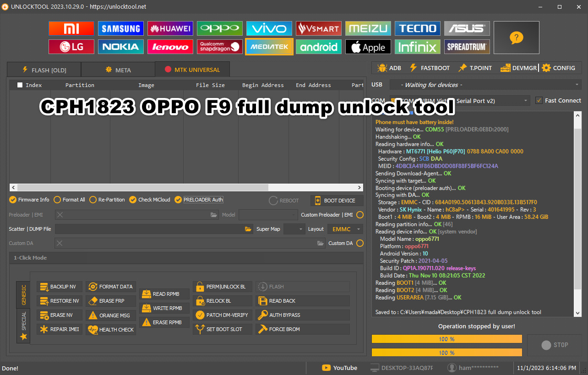This screenshot has height=375, width=588.
Task: Select the Android logo tile
Action: 319,47
